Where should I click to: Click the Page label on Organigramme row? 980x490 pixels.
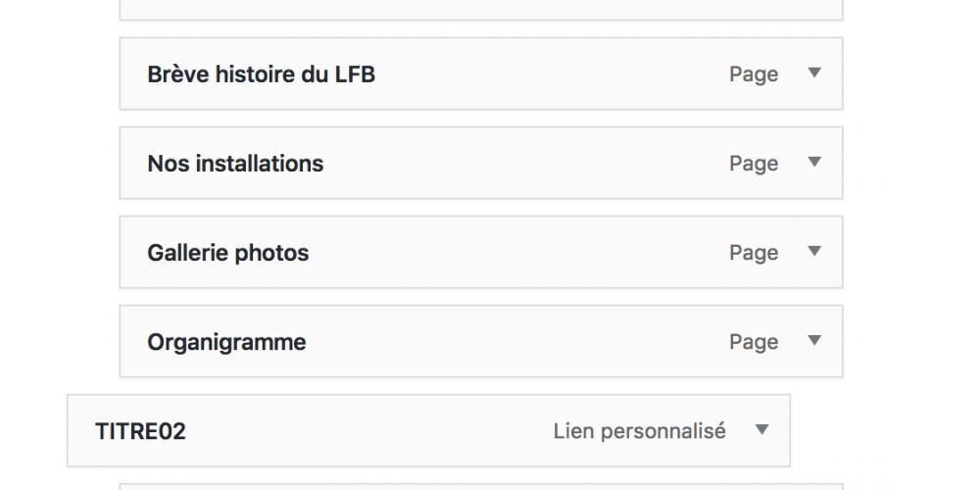tap(754, 342)
